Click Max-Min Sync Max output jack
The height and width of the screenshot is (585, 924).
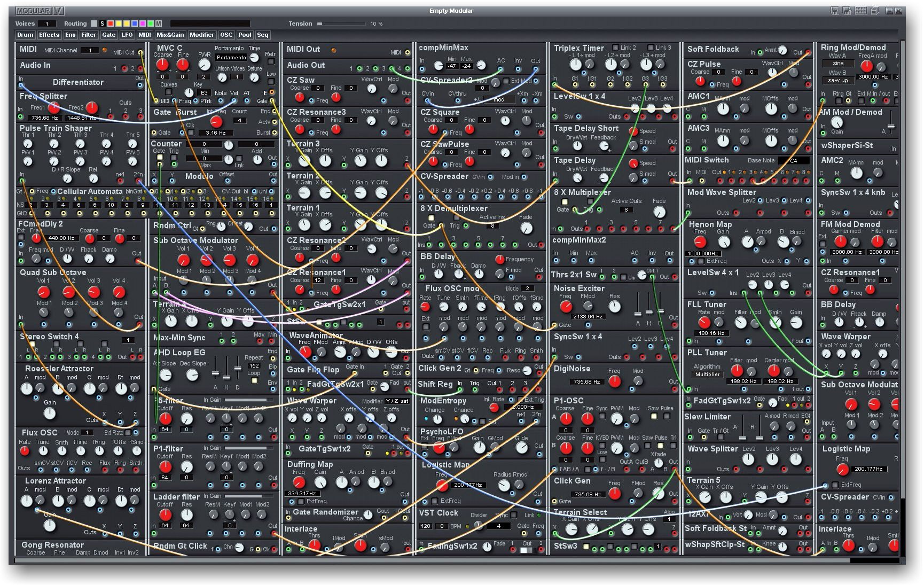click(x=259, y=341)
